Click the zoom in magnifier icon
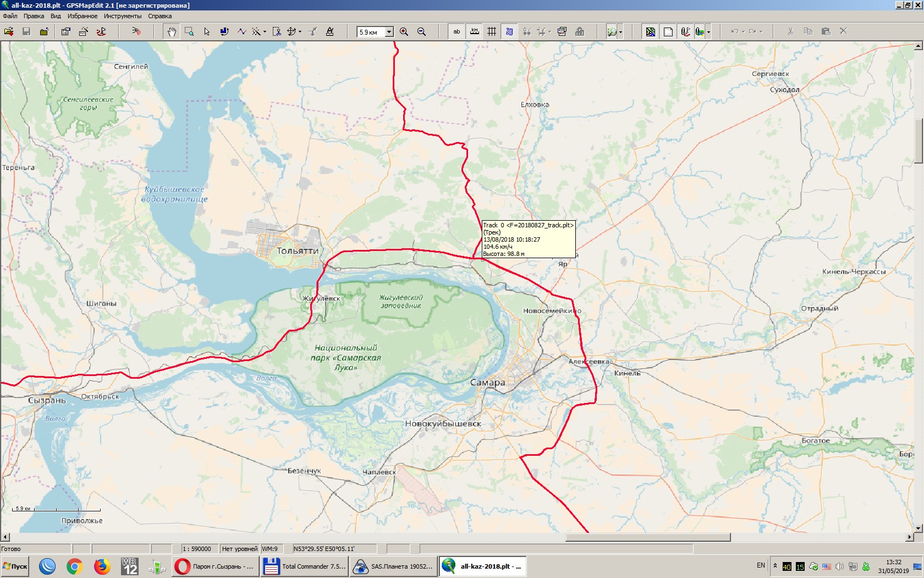Image resolution: width=924 pixels, height=578 pixels. click(x=404, y=31)
